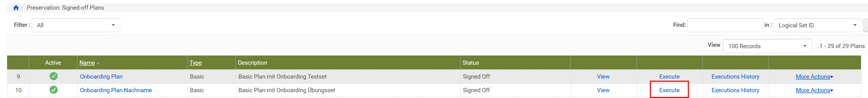Screen dimensions: 868x98
Task: Show Executions History for Onboarding Plan Nachname
Action: [735, 90]
